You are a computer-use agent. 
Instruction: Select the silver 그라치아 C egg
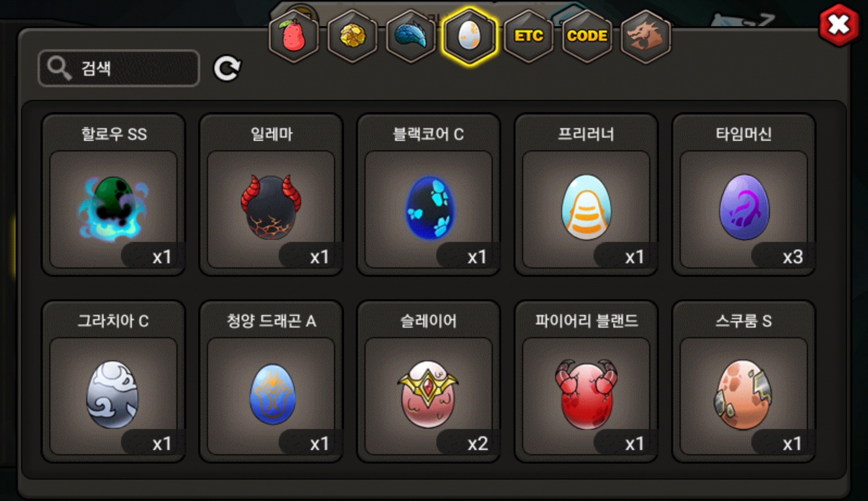coord(113,382)
